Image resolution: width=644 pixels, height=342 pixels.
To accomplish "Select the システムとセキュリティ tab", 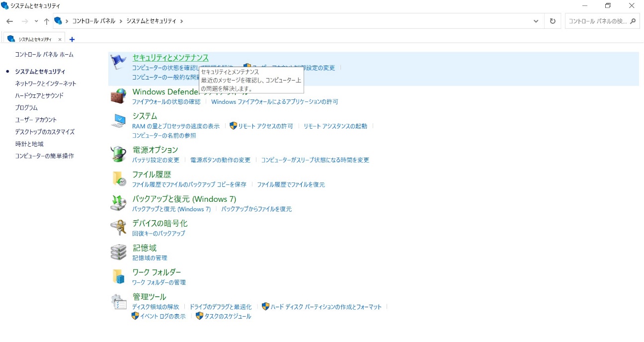I will pyautogui.click(x=31, y=38).
